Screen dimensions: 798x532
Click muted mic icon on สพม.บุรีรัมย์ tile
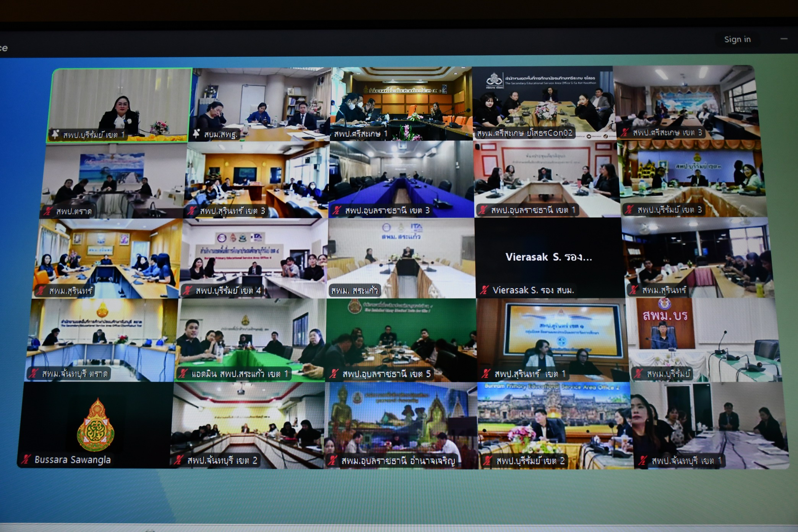click(x=638, y=373)
